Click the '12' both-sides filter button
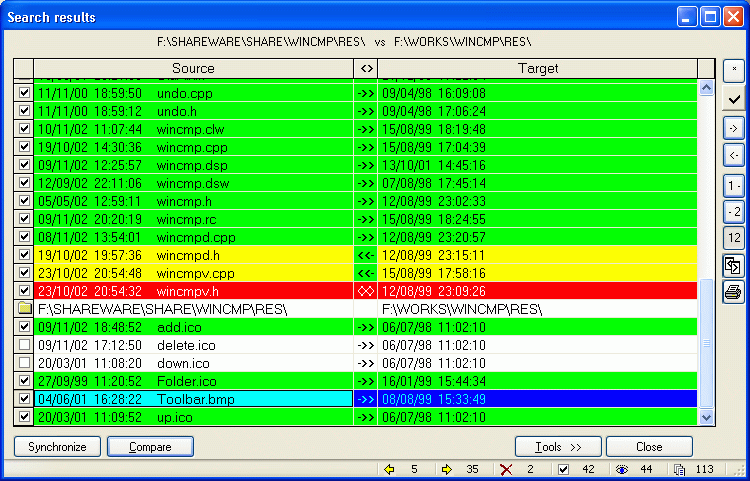 (734, 238)
